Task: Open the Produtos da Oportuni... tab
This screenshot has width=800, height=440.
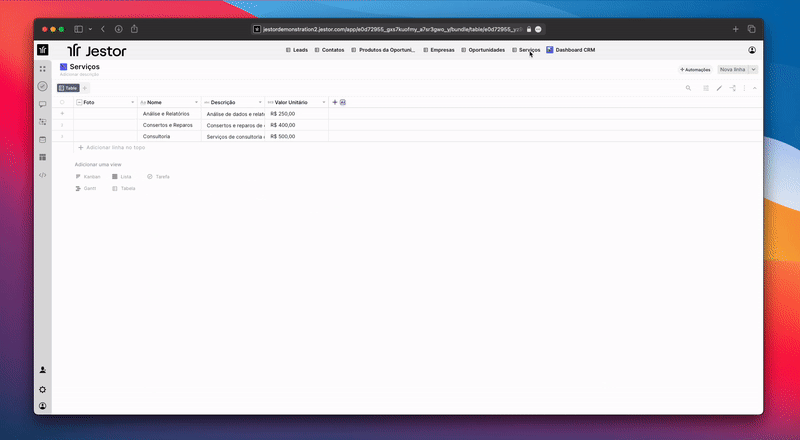Action: tap(383, 50)
